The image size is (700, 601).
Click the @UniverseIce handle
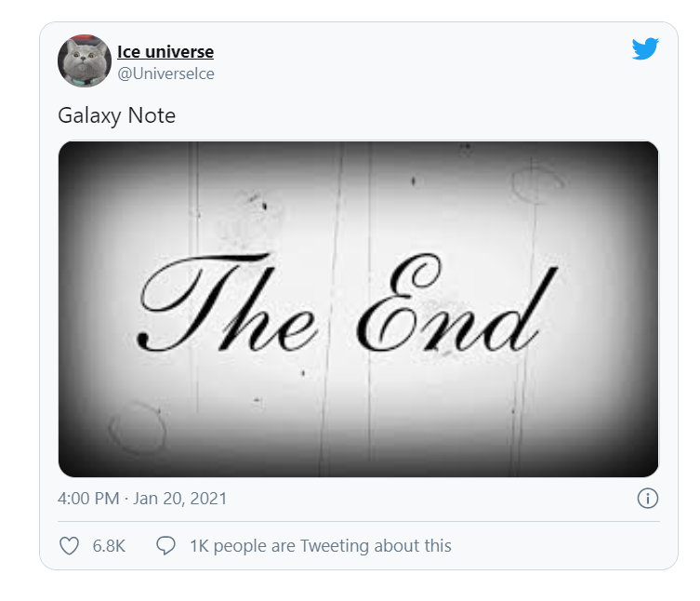[x=165, y=73]
